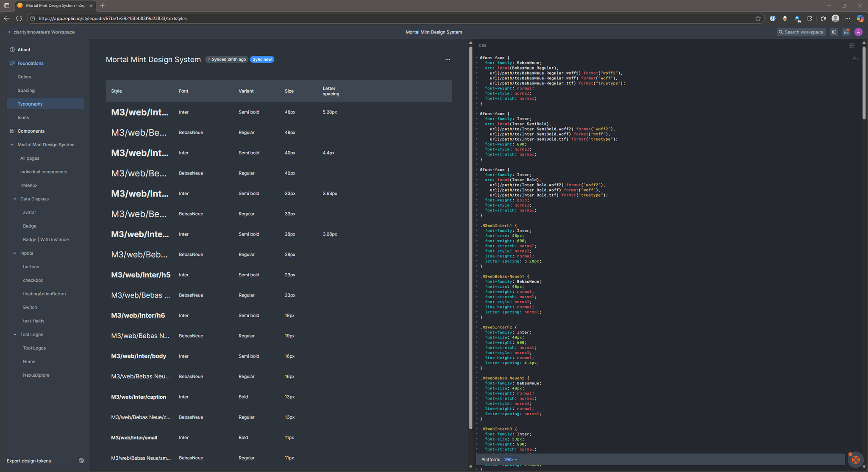Viewport: 868px width, 472px height.
Task: Bookmark page with the star icon
Action: (758, 19)
